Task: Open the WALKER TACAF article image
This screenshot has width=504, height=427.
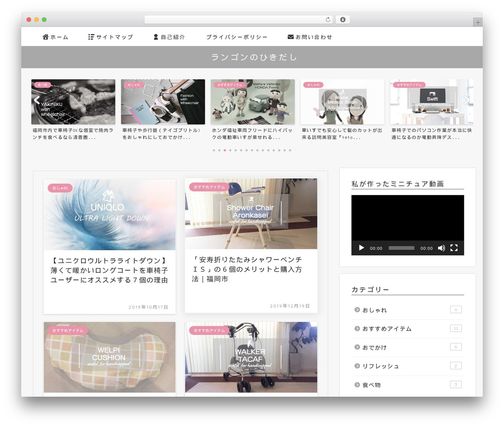Action: (x=251, y=357)
